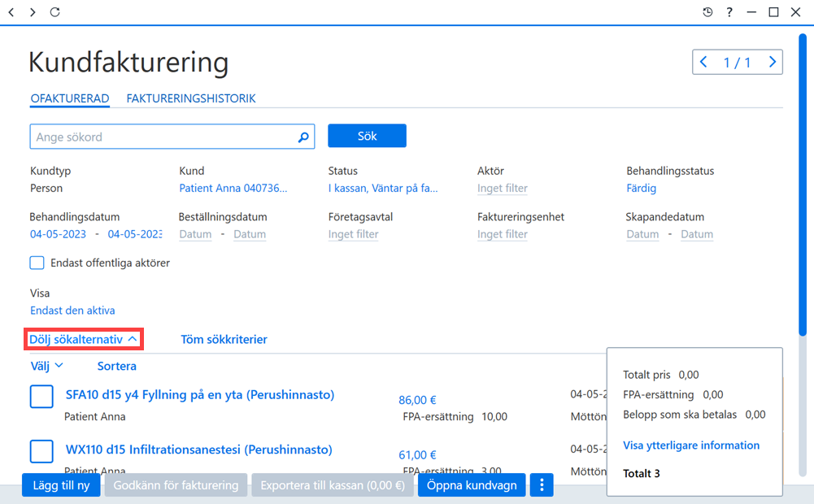Click the magnifier icon in search field
This screenshot has height=504, width=814.
(x=303, y=137)
